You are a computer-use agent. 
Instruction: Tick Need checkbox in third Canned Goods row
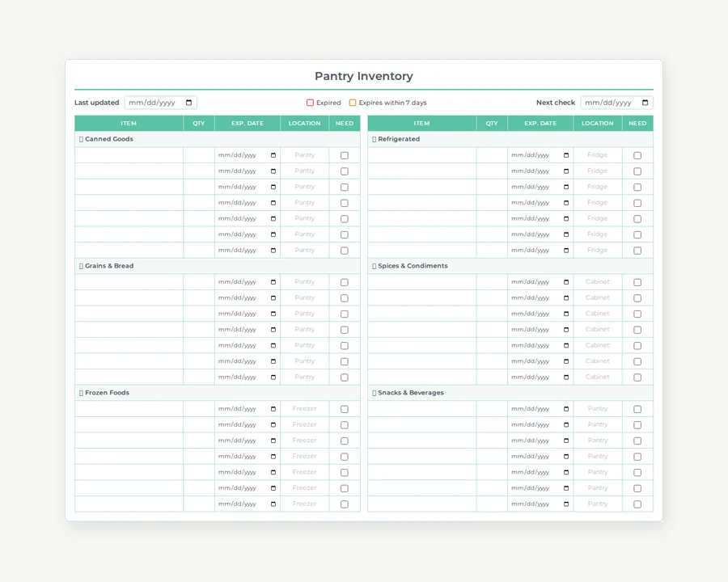[345, 187]
